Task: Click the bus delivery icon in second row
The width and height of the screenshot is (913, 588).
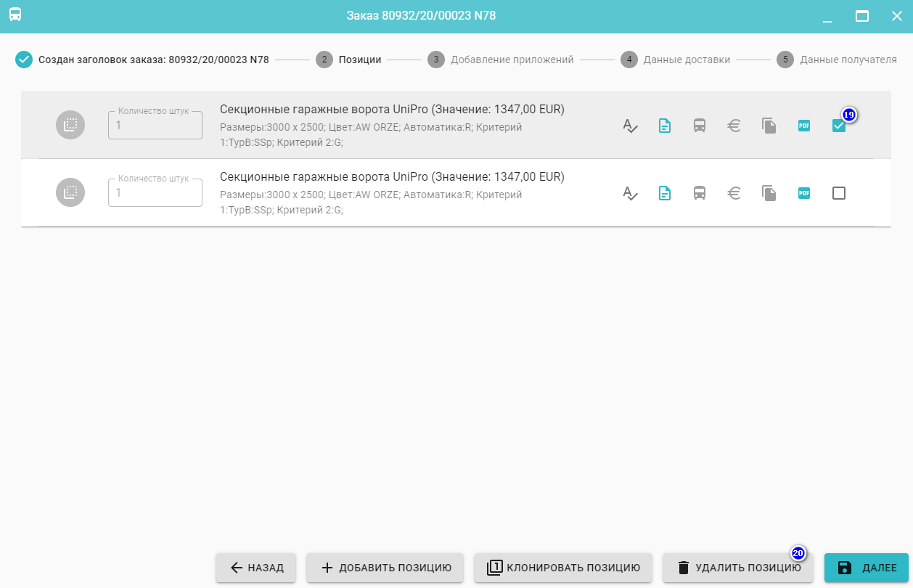Action: pos(700,193)
